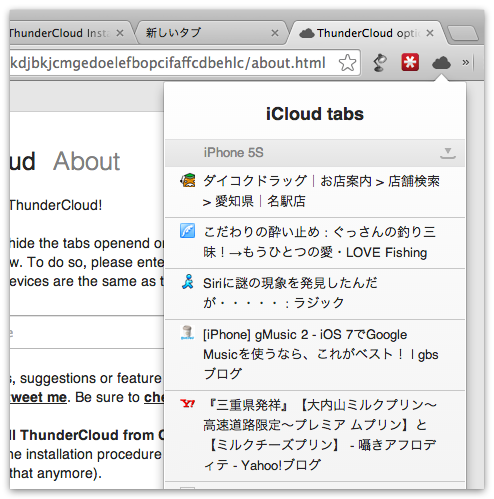
Task: Click the ダイコクドラッグ favicon
Action: (188, 181)
